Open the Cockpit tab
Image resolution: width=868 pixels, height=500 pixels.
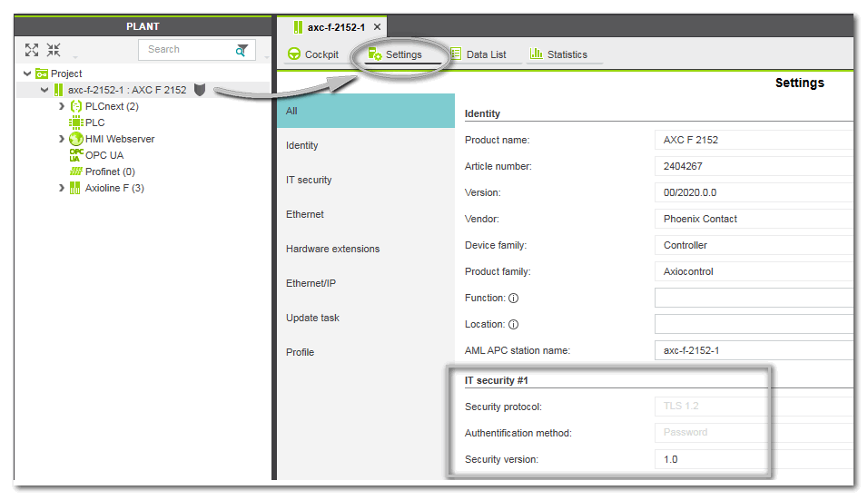click(x=312, y=54)
